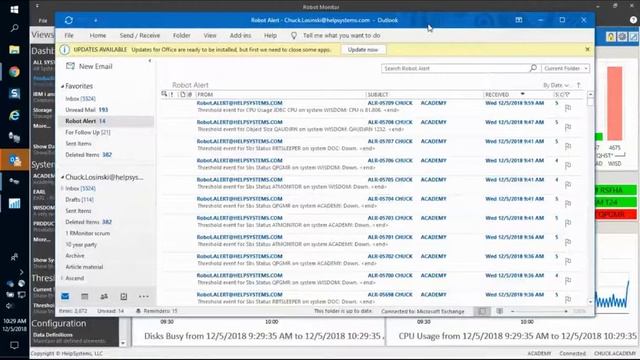This screenshot has width=640, height=360.
Task: Open the Current Folder search scope dropdown
Action: 566,68
